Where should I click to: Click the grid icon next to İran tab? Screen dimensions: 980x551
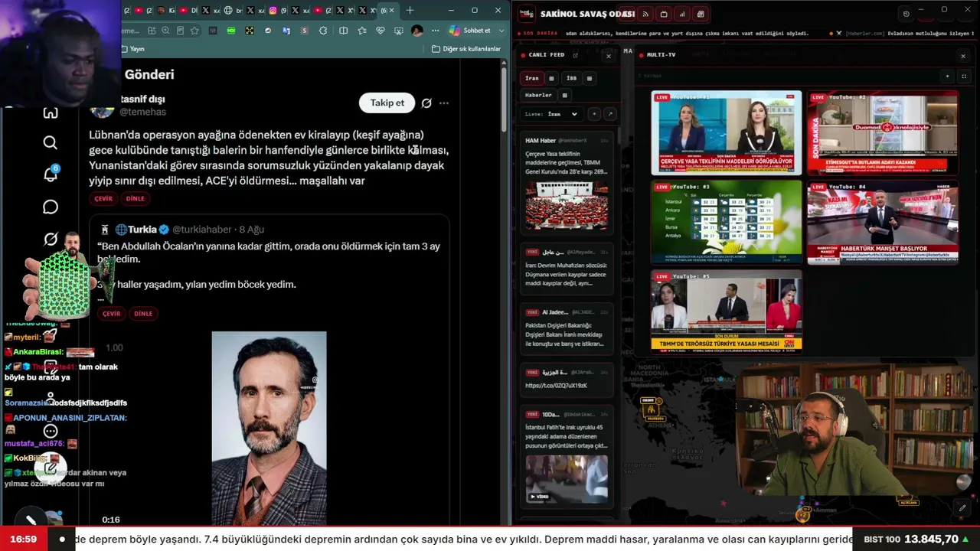[551, 78]
